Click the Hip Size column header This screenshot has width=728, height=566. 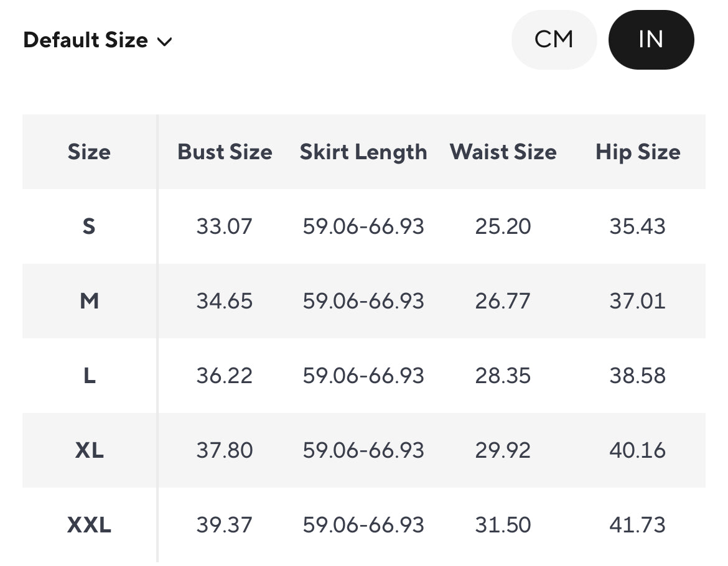[638, 152]
